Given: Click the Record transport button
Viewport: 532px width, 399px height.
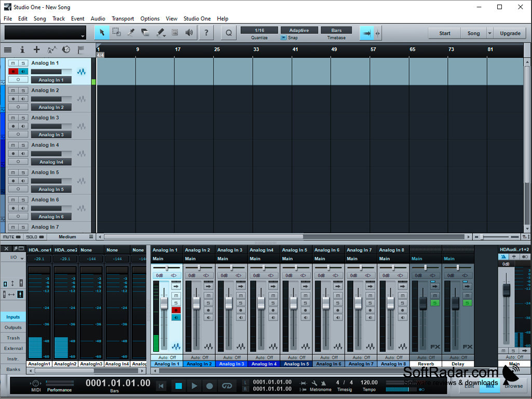Looking at the screenshot, I should click(x=210, y=386).
